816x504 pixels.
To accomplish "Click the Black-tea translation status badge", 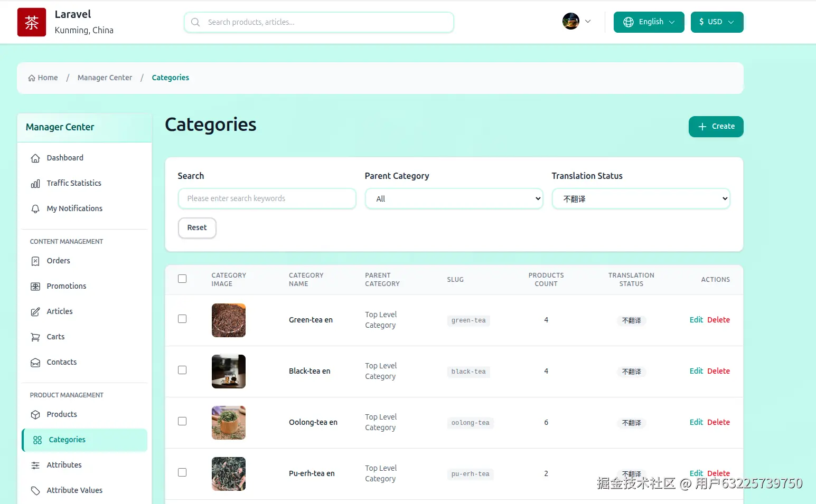I will 631,372.
